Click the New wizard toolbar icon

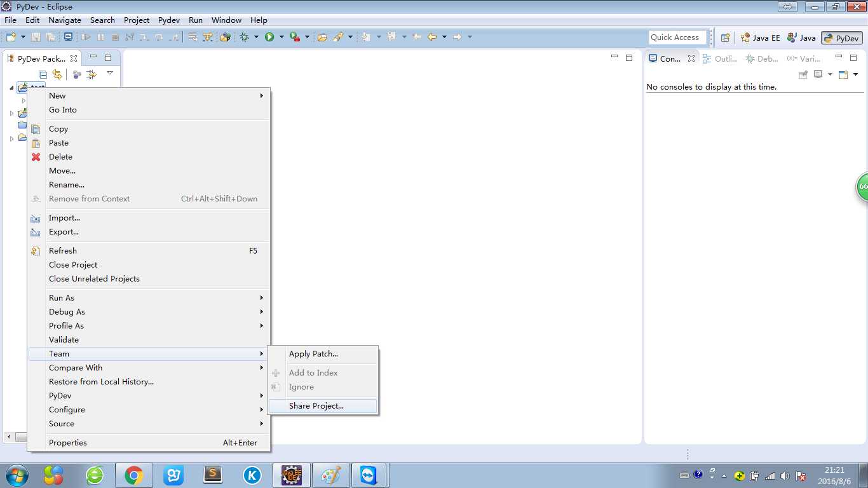(10, 37)
